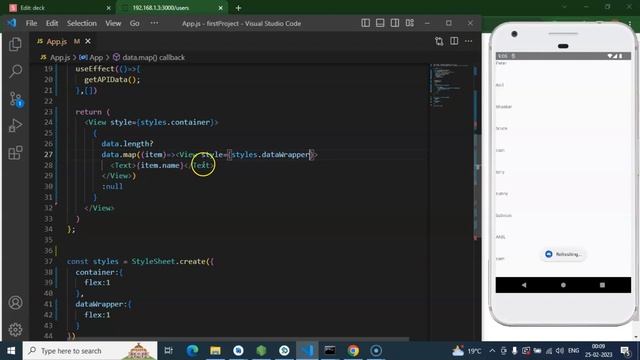Click the minimap in the editor
Image resolution: width=640 pixels, height=360 pixels.
[450, 86]
